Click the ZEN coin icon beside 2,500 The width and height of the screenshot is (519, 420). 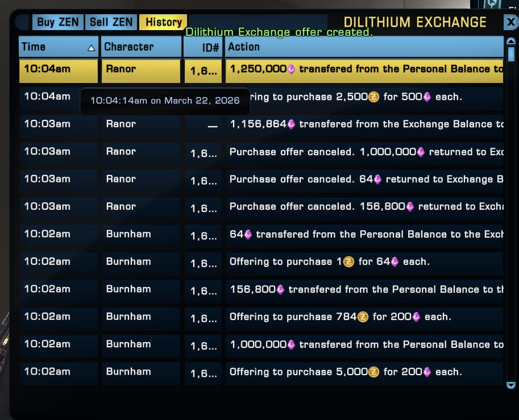click(x=373, y=97)
